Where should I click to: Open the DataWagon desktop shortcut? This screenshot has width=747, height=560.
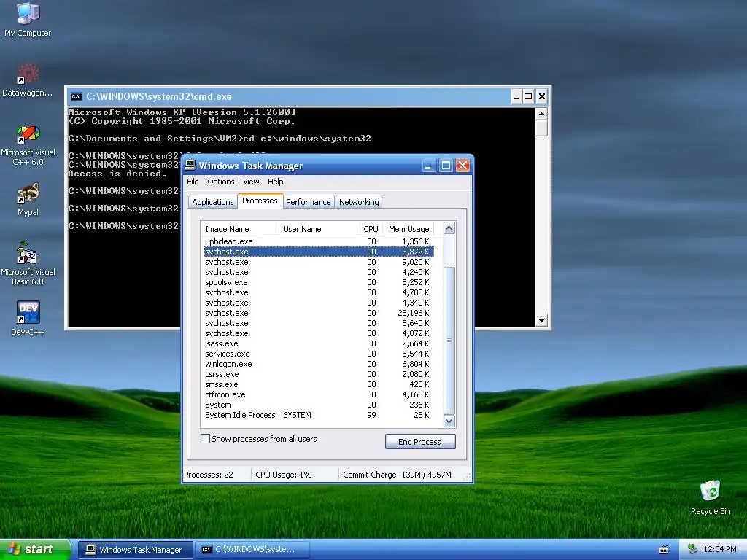pos(28,80)
